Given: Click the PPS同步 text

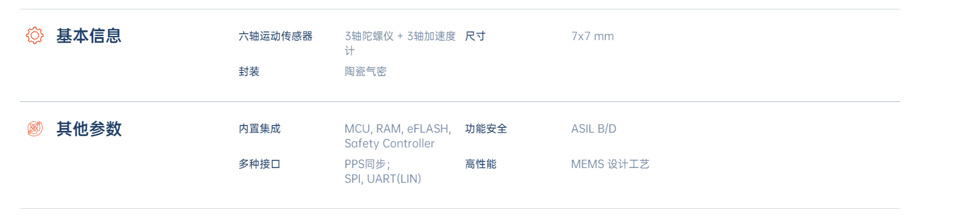Looking at the screenshot, I should (x=367, y=164).
